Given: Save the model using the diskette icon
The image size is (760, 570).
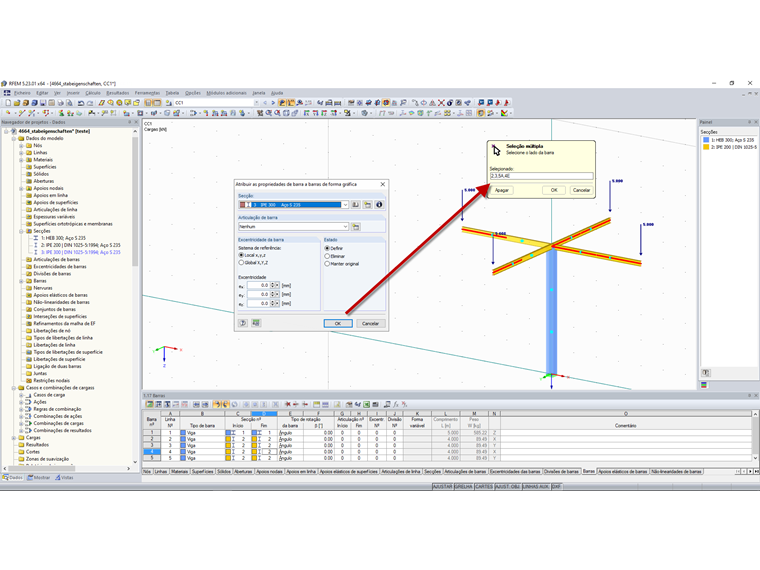Looking at the screenshot, I should pos(43,103).
